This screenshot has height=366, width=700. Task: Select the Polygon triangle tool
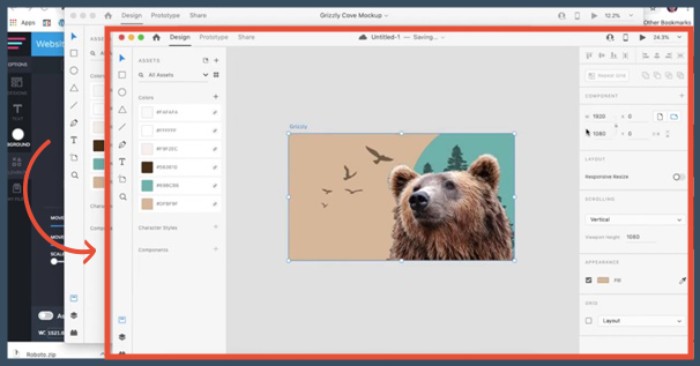pyautogui.click(x=122, y=109)
